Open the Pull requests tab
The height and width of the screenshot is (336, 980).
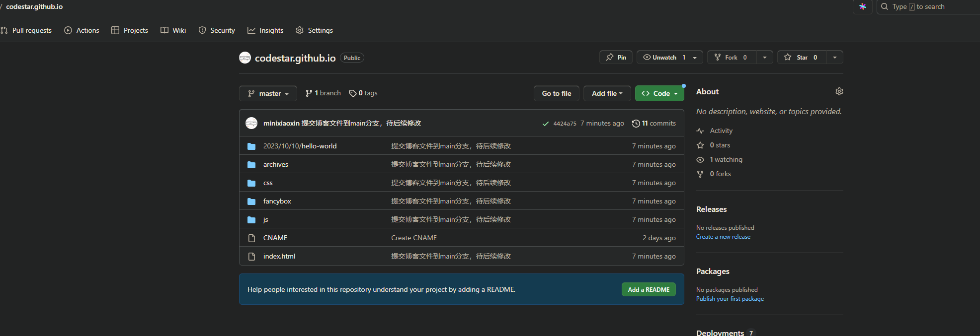point(26,30)
